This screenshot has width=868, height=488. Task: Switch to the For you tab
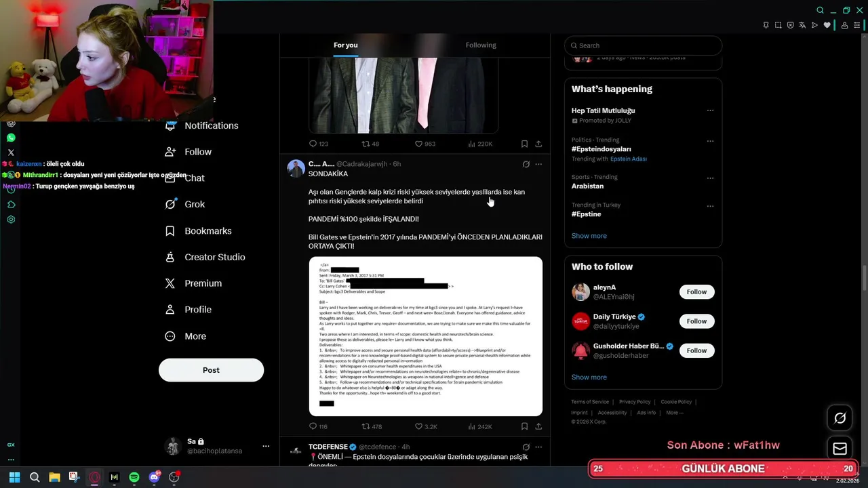[345, 45]
